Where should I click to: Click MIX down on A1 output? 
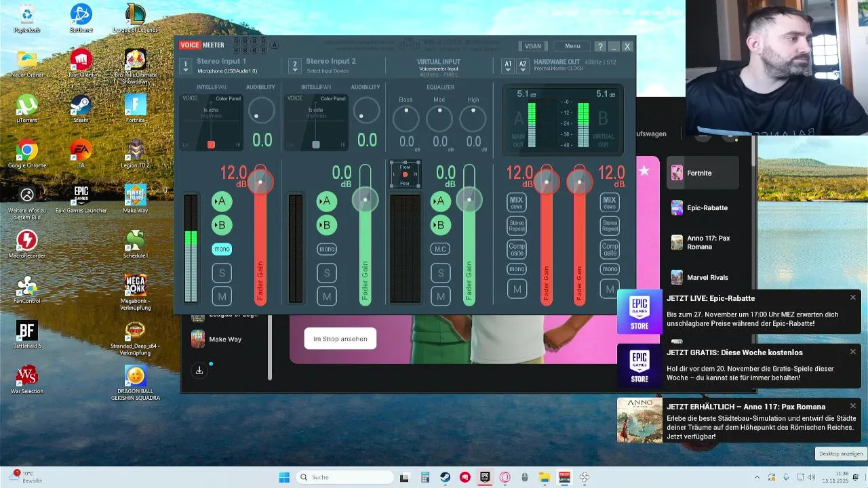tap(517, 203)
